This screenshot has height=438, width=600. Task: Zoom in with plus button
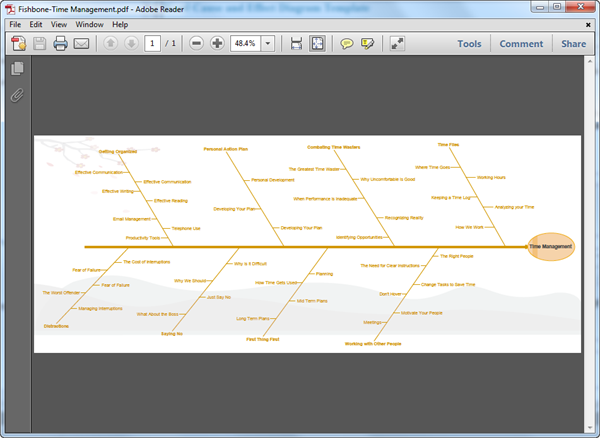tap(217, 43)
